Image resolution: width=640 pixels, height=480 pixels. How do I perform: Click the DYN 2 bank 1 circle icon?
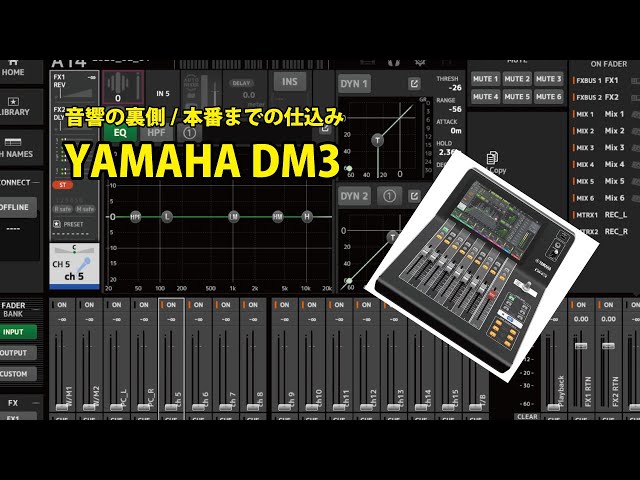(389, 196)
